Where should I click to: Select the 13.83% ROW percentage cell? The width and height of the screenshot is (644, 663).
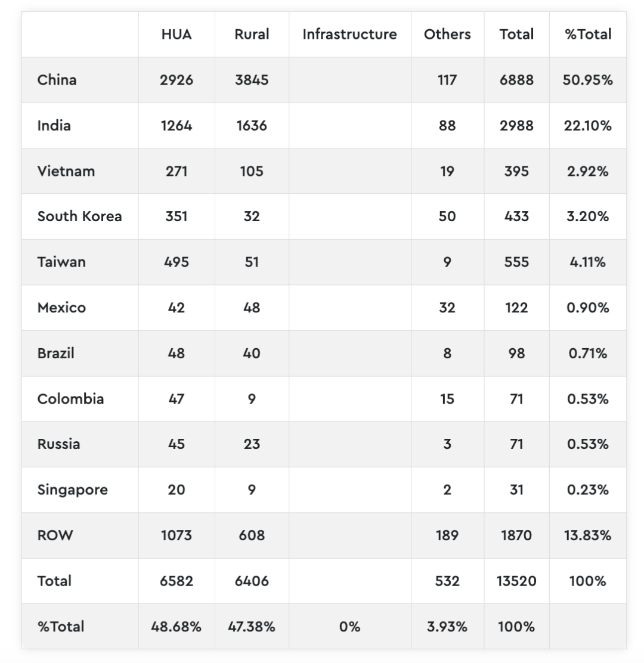pyautogui.click(x=587, y=535)
